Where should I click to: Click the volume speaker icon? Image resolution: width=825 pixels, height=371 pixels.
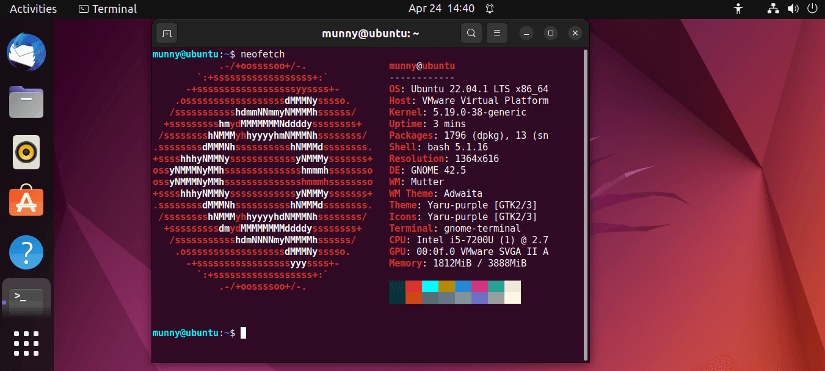[x=793, y=8]
